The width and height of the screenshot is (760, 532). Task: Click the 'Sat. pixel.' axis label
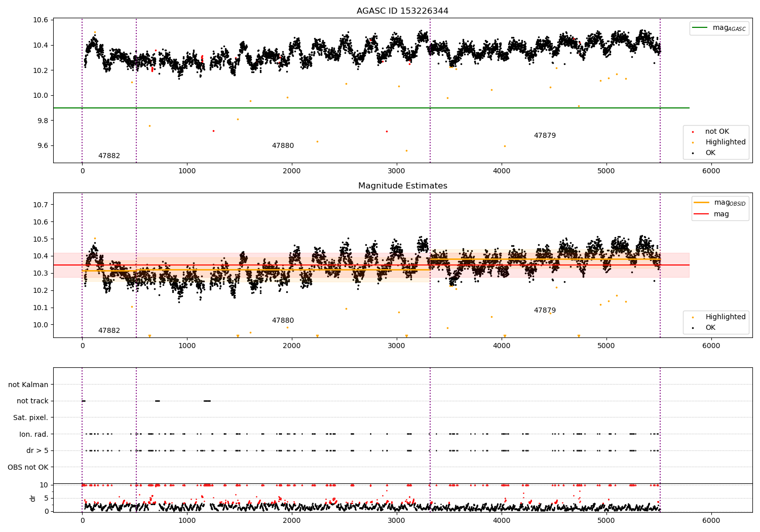click(31, 418)
